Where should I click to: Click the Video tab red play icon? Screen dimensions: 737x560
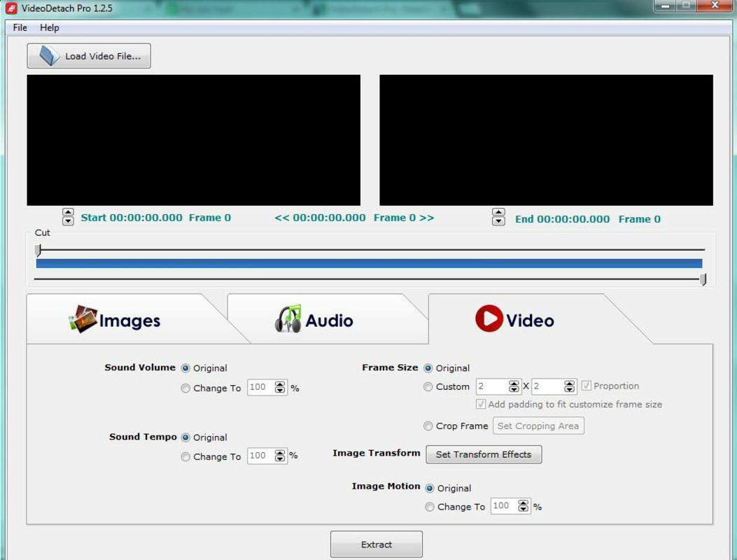489,318
